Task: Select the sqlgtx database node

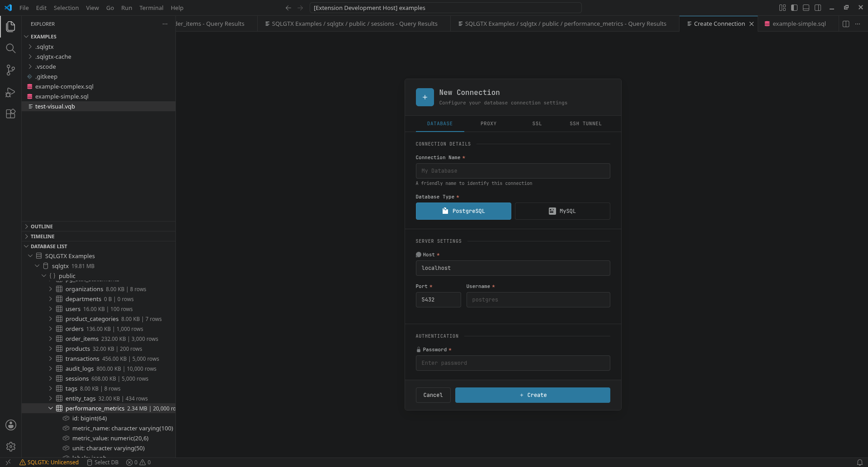Action: (x=99, y=266)
